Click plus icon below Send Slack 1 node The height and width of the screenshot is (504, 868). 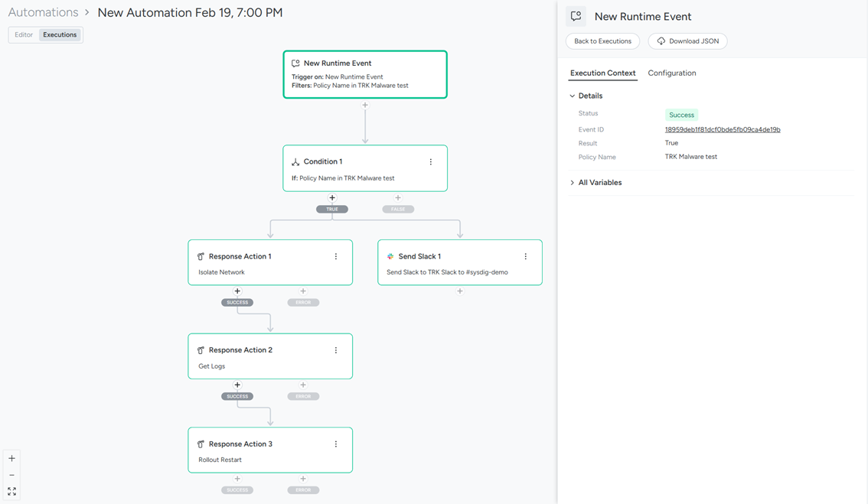(x=460, y=291)
